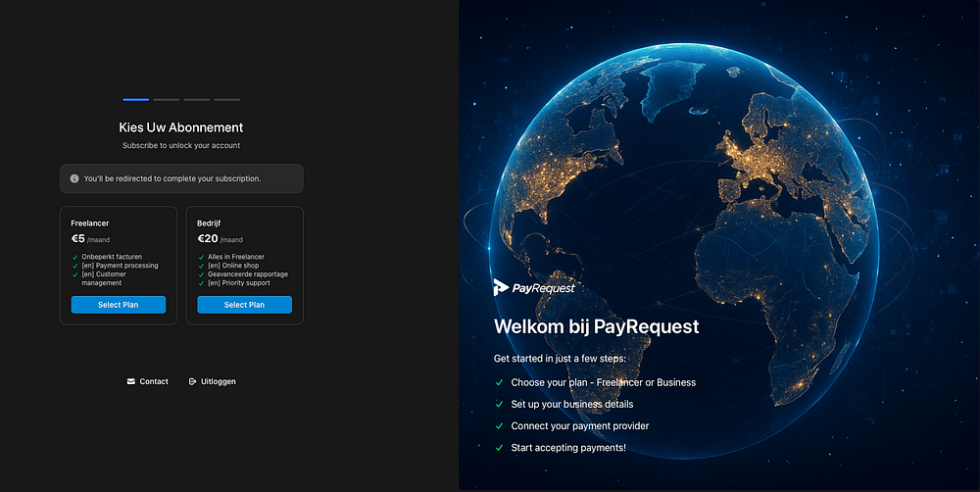Click the €20 /maand price
The width and height of the screenshot is (980, 492).
coord(220,239)
